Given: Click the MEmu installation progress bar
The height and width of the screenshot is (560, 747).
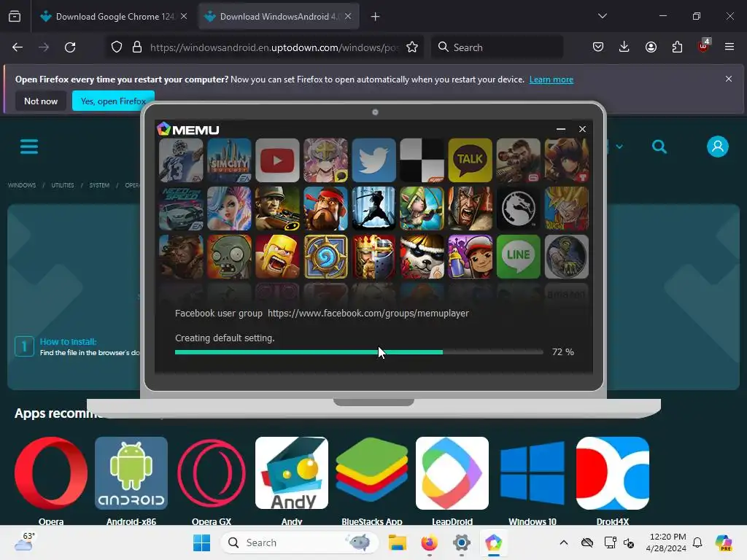Looking at the screenshot, I should click(359, 352).
